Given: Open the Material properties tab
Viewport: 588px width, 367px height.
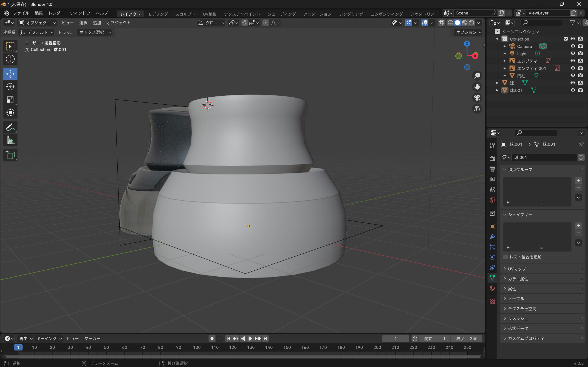Looking at the screenshot, I should point(492,288).
